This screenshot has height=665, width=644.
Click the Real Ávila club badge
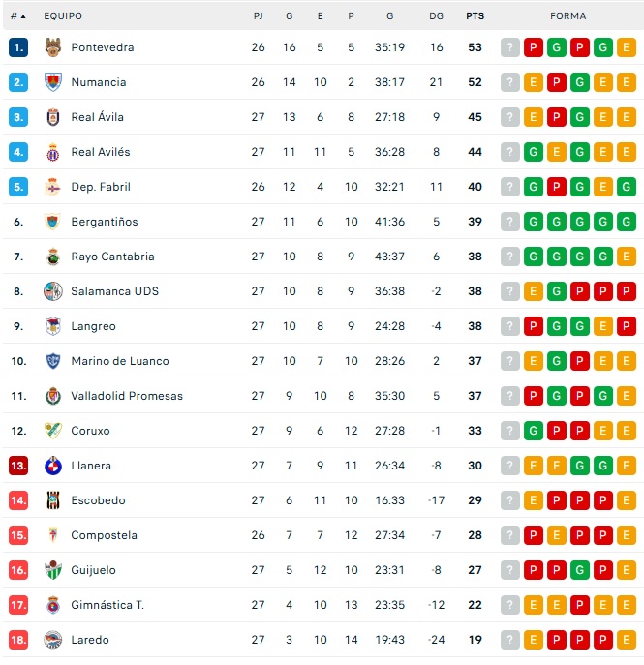(53, 117)
